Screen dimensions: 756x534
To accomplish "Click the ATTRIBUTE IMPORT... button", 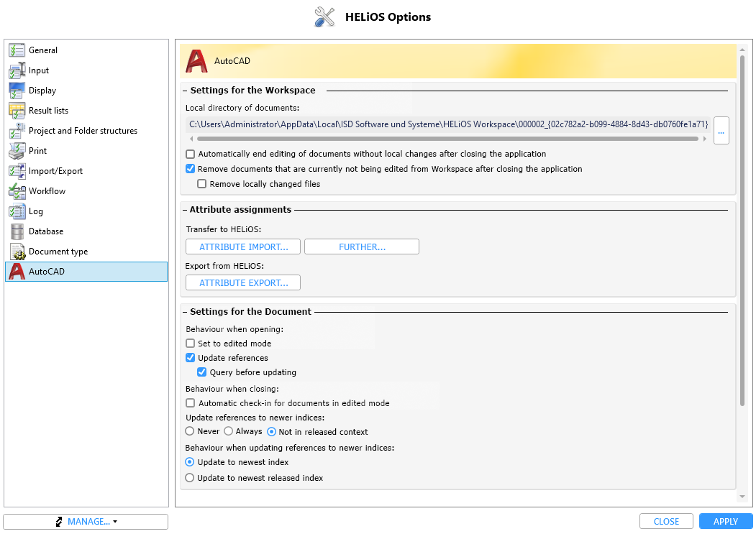I will (x=243, y=247).
